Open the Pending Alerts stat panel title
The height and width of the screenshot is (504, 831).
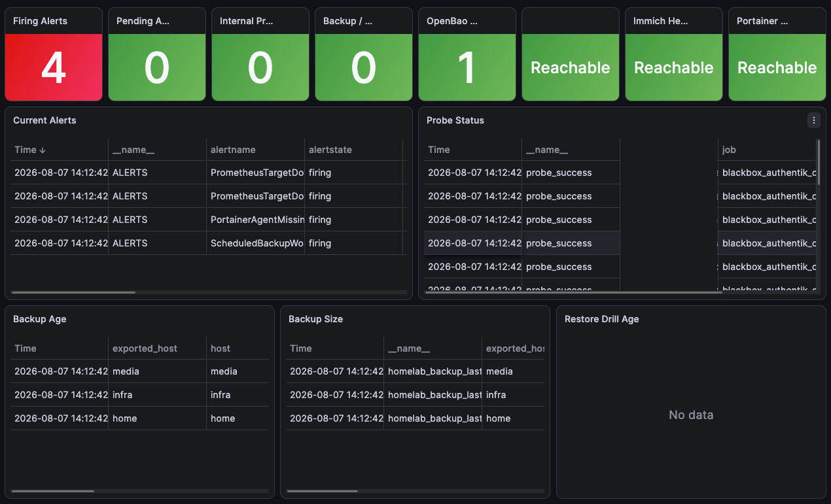143,21
